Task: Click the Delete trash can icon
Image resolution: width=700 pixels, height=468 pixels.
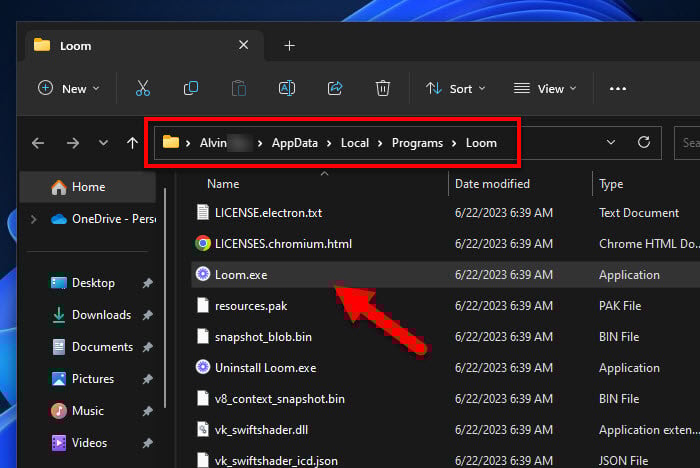Action: pos(383,88)
